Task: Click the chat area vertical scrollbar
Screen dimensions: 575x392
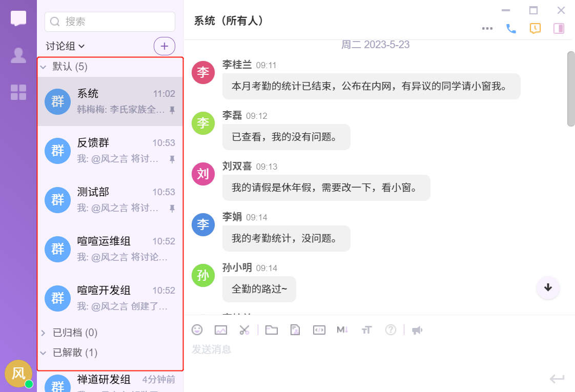Action: click(571, 88)
